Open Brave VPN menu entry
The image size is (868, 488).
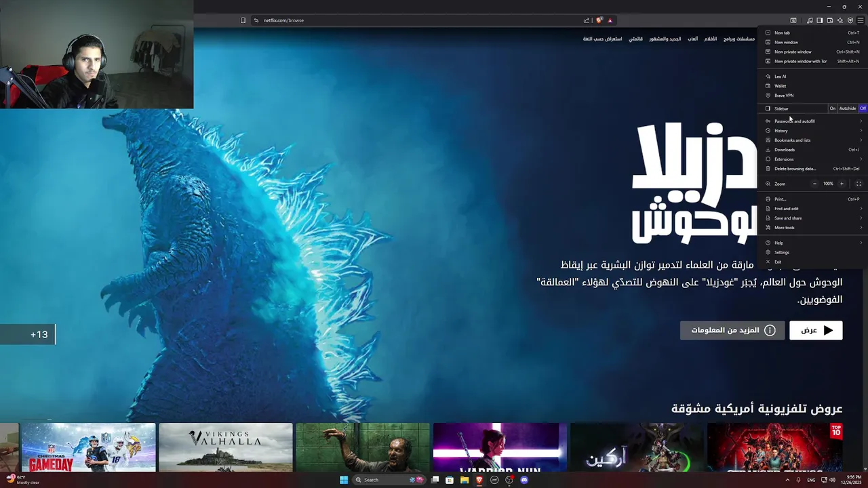click(x=812, y=96)
